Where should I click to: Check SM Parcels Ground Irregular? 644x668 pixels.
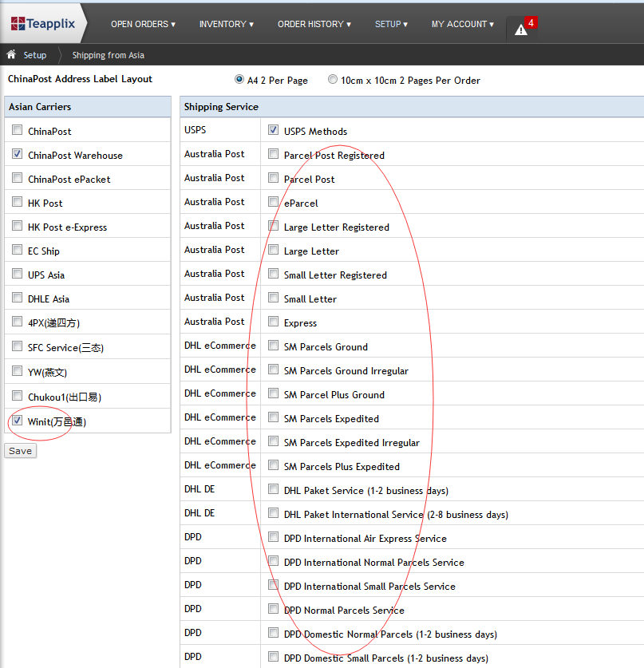click(x=274, y=369)
